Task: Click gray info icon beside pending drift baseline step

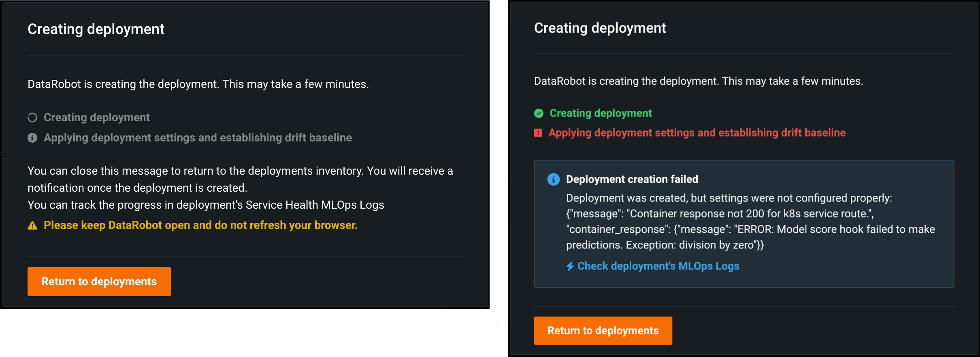Action: (32, 138)
